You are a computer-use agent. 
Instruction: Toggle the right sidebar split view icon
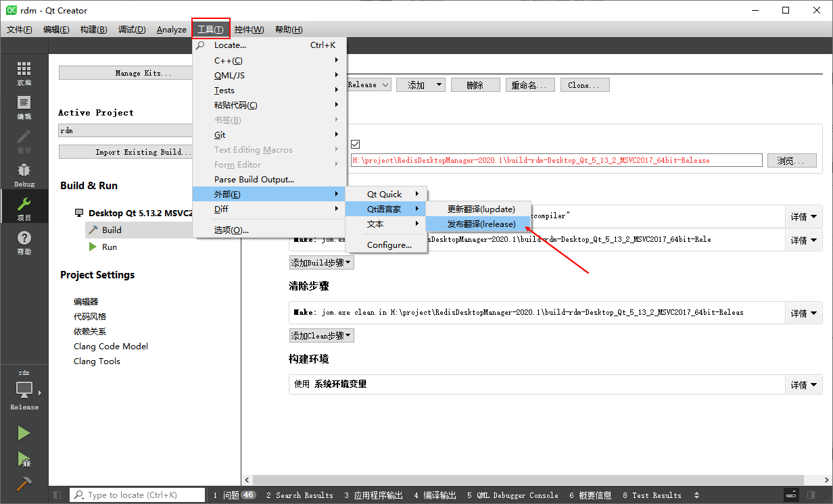811,495
